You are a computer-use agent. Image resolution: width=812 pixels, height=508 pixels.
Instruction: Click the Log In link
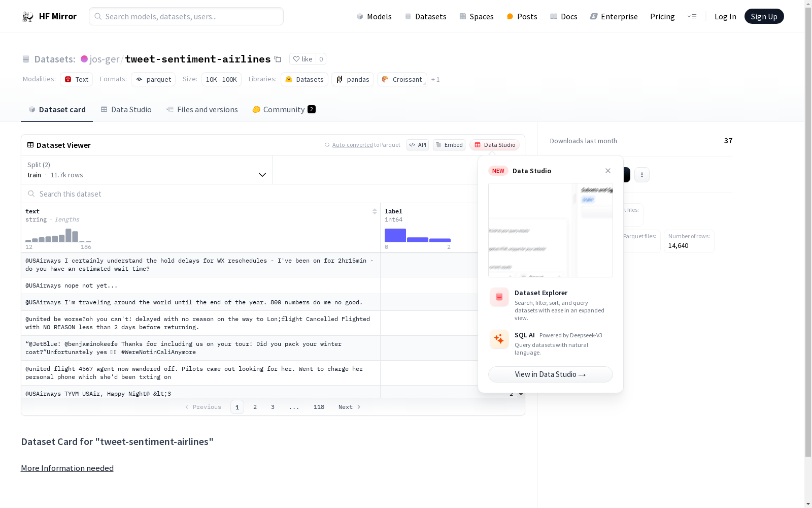click(x=725, y=17)
